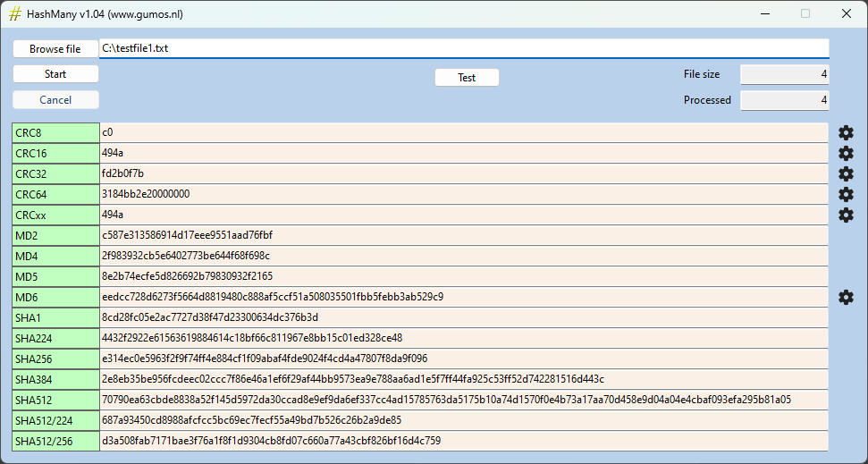Close the HashMany window

coord(846,13)
